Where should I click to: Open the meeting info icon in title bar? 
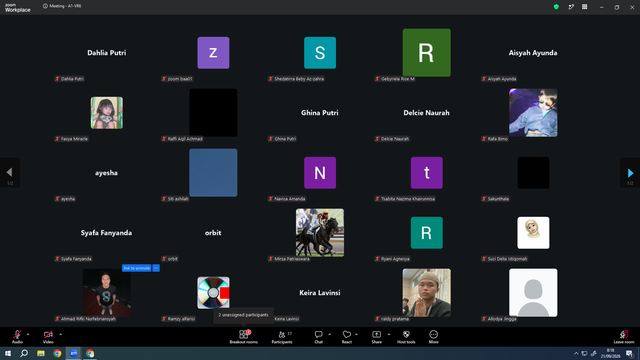[x=45, y=6]
